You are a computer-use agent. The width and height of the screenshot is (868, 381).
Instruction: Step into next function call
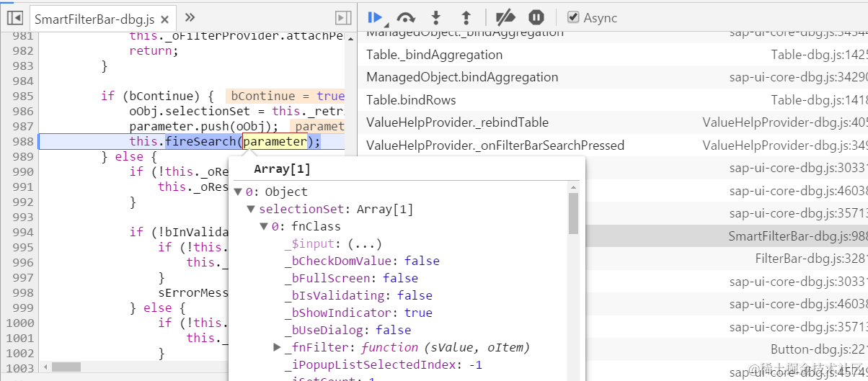point(436,17)
